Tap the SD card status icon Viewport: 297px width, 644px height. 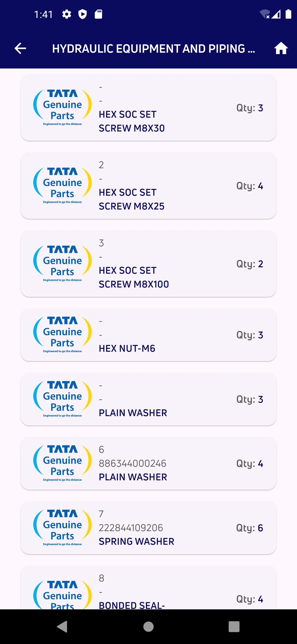point(98,14)
